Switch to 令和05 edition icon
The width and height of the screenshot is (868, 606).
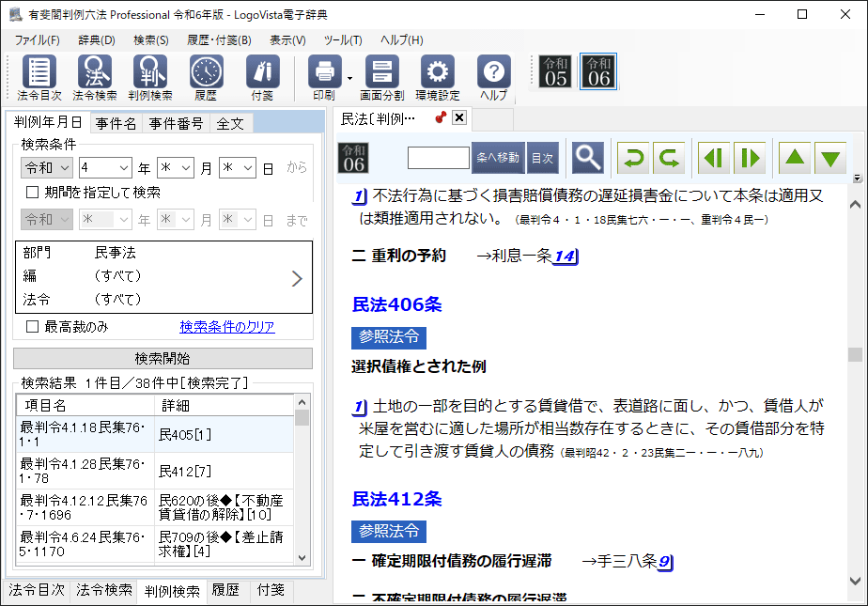click(x=556, y=72)
